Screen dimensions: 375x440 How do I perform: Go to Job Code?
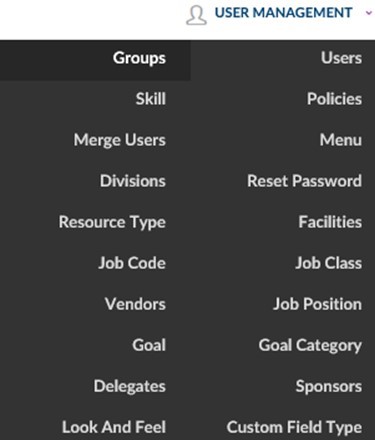click(x=132, y=263)
